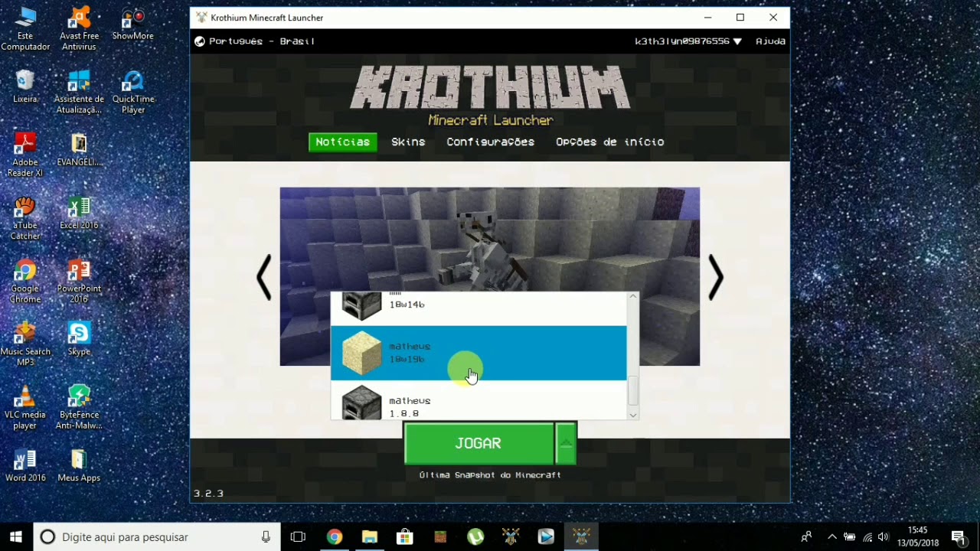980x551 pixels.
Task: Show hidden system tray icons
Action: tap(832, 537)
